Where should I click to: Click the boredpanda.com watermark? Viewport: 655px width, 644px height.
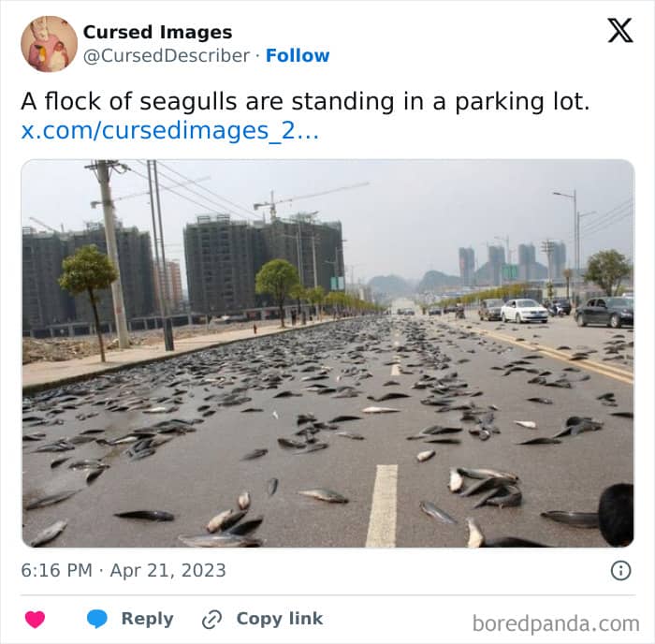click(556, 623)
